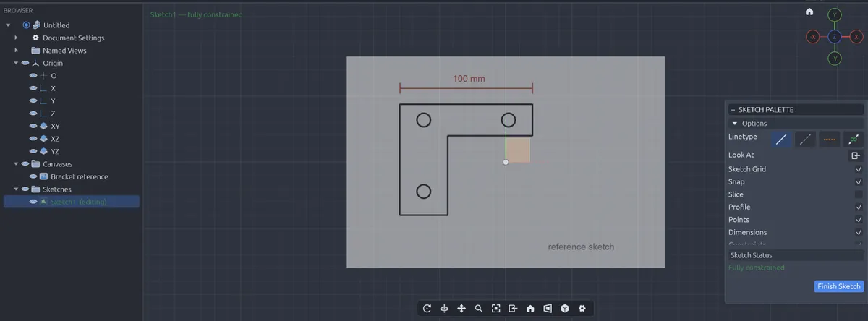Hide the Bracket reference canvas

click(x=33, y=176)
